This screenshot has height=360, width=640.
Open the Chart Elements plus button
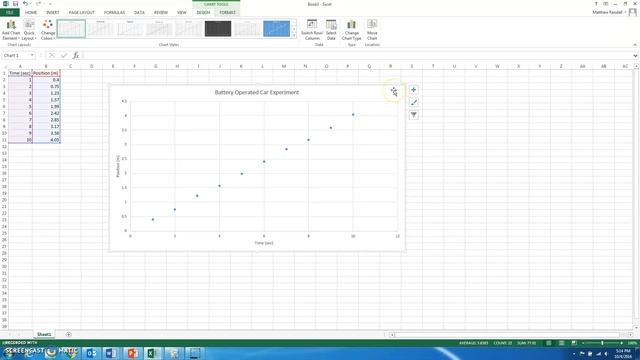tap(413, 90)
